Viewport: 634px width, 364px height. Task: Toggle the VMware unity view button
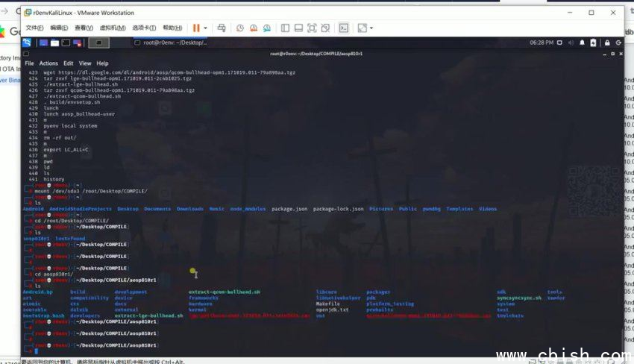pyautogui.click(x=326, y=28)
